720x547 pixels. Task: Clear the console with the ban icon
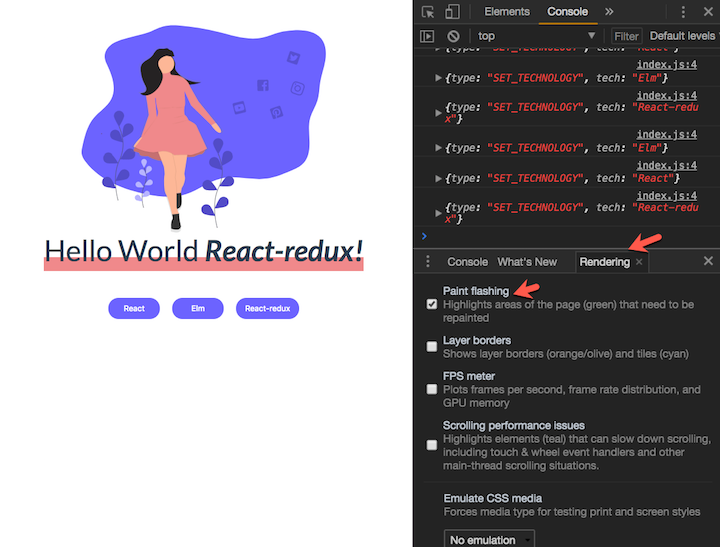tap(453, 36)
